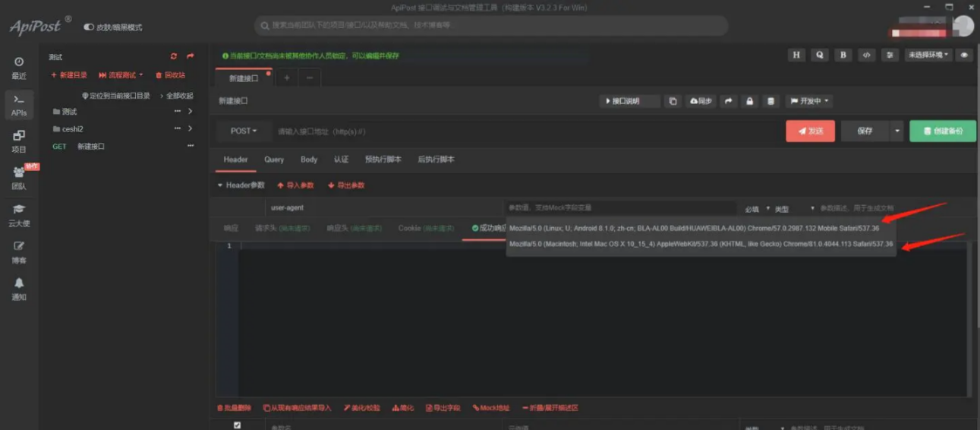Expand 接口说明 interface description

pos(629,101)
